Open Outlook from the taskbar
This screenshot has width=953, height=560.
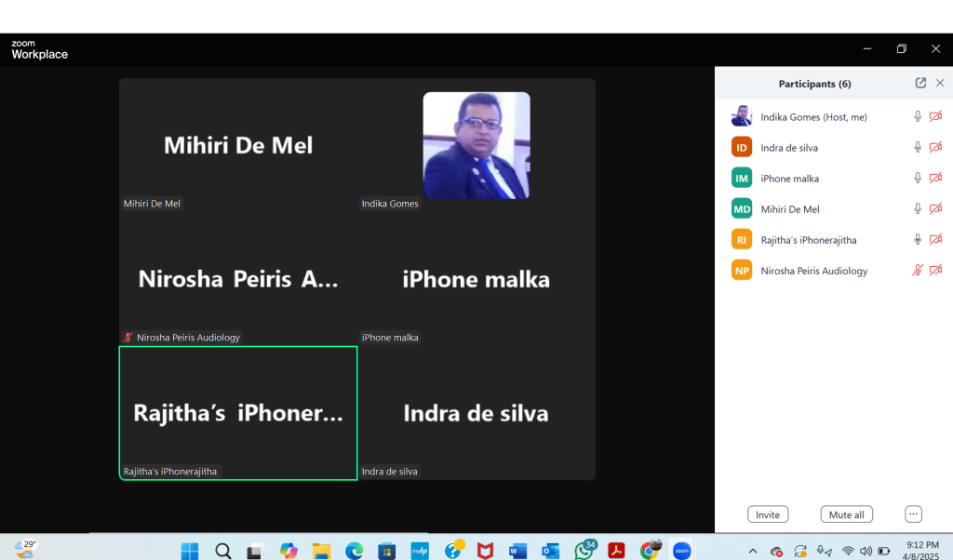point(551,551)
